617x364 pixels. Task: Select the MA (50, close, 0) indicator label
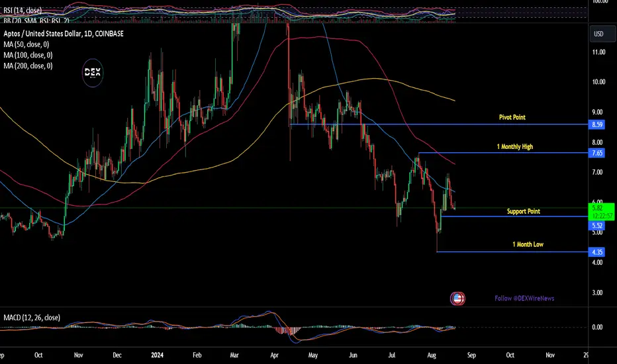26,44
